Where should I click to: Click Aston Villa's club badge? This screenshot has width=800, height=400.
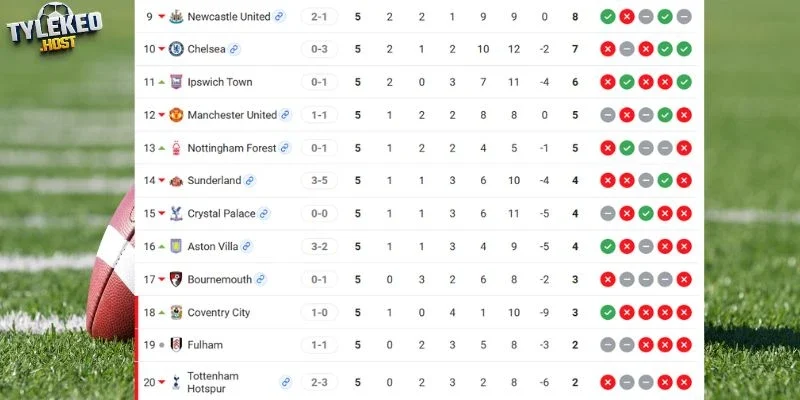[176, 246]
